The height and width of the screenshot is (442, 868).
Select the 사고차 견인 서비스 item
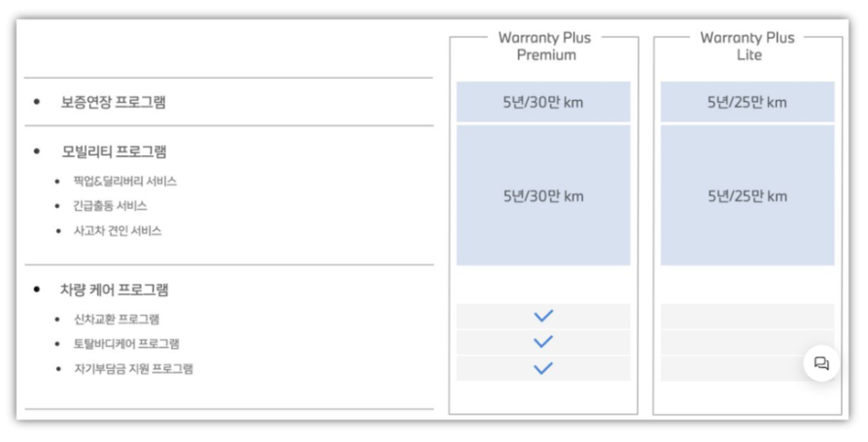point(117,231)
